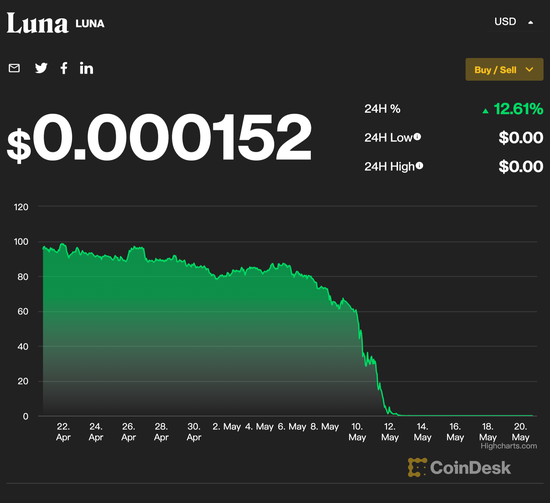Expand the Buy / Sell dropdown button

click(504, 69)
